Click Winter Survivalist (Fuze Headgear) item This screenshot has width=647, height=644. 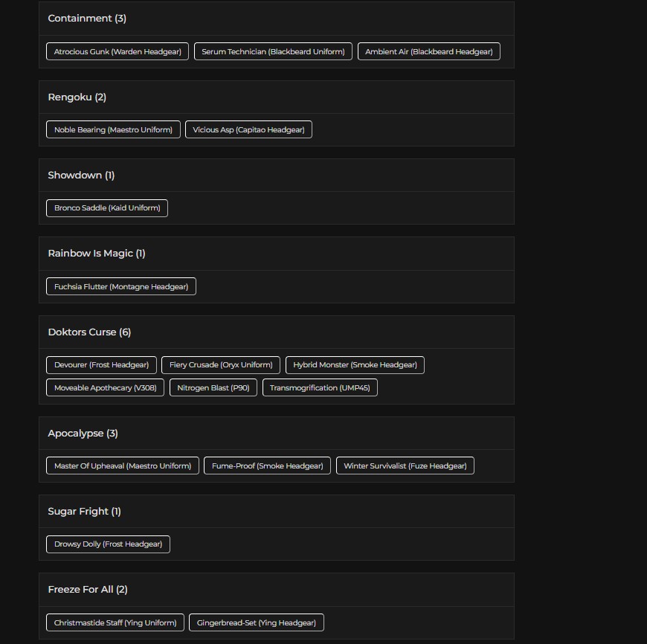(405, 466)
